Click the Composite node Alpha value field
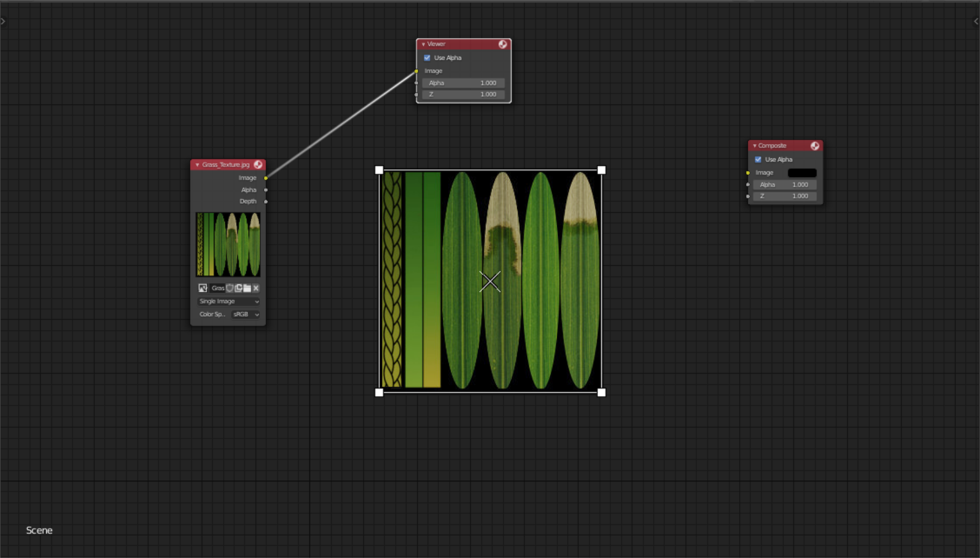Image resolution: width=980 pixels, height=558 pixels. point(785,185)
